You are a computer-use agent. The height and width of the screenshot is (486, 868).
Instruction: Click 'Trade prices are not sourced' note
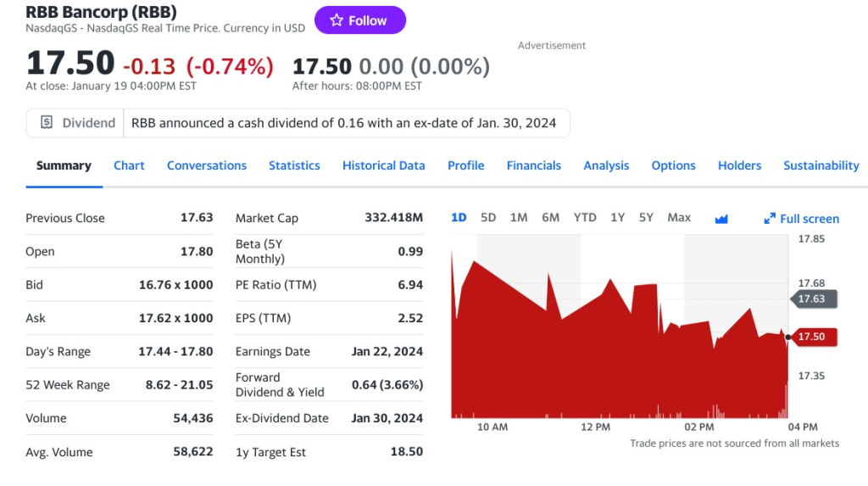735,444
